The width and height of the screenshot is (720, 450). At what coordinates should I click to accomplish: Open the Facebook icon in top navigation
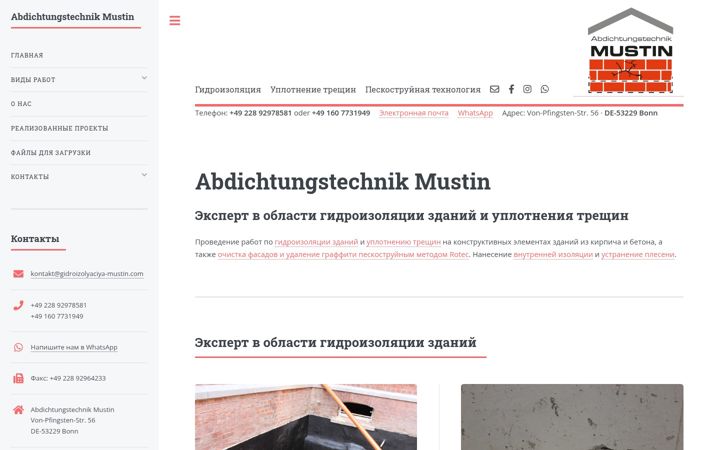(511, 89)
